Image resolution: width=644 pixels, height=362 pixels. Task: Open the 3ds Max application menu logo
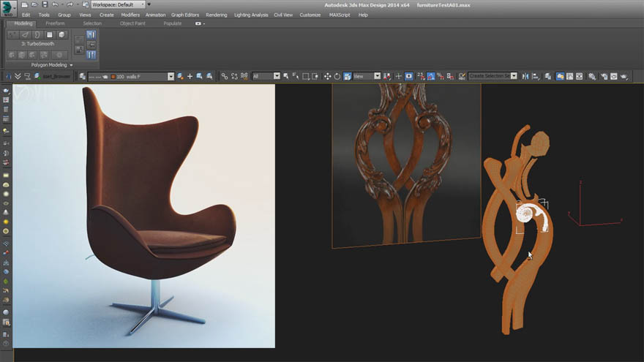point(8,8)
